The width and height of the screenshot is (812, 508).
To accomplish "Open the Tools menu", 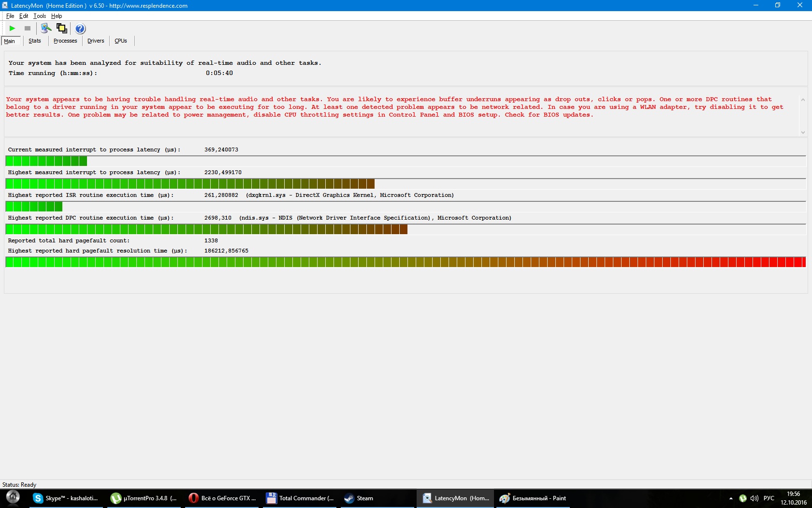I will 40,16.
